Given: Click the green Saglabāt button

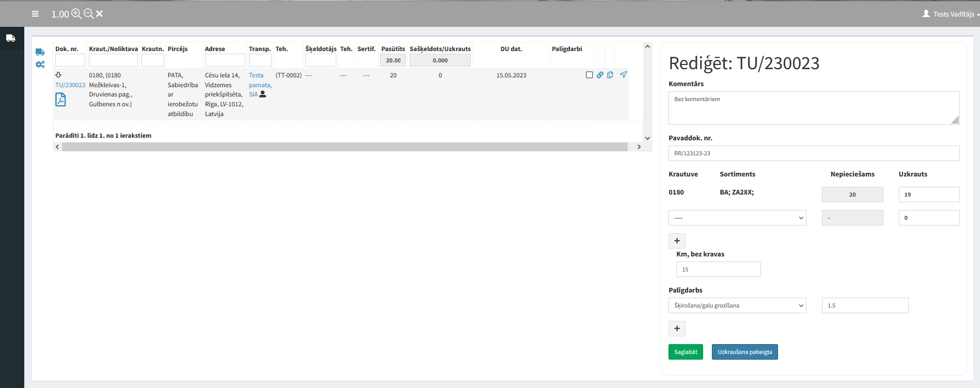Looking at the screenshot, I should pos(685,352).
